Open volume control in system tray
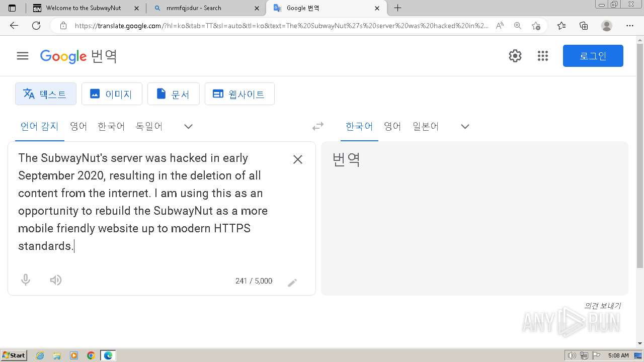The height and width of the screenshot is (362, 644). (573, 355)
